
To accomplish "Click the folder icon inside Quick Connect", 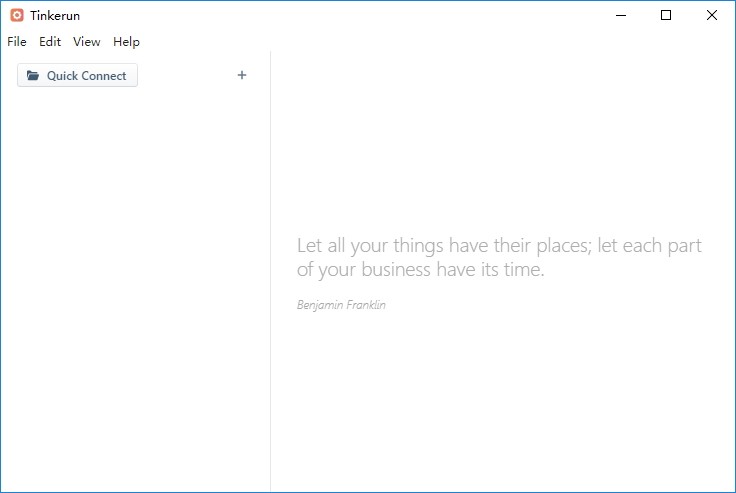I will pyautogui.click(x=33, y=76).
